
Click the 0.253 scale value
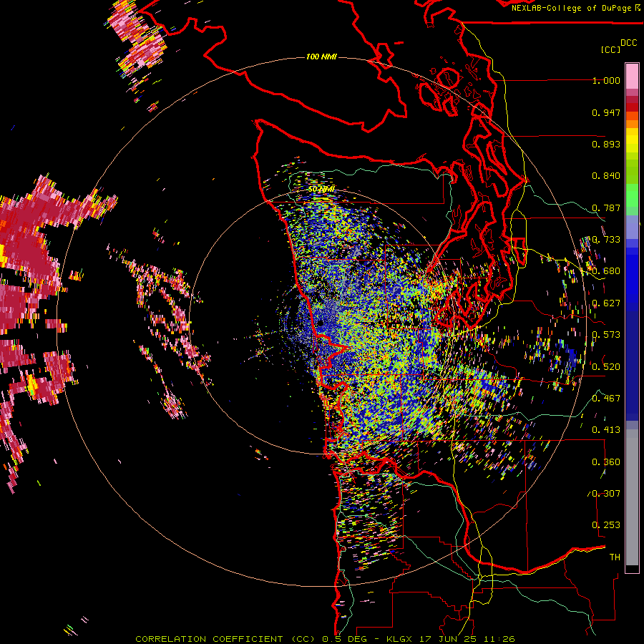[606, 525]
